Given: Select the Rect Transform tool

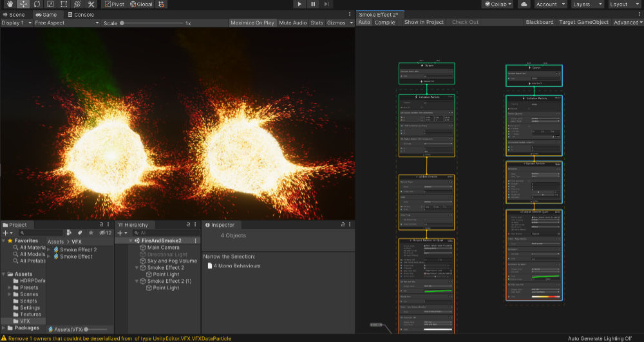Looking at the screenshot, I should (x=63, y=4).
